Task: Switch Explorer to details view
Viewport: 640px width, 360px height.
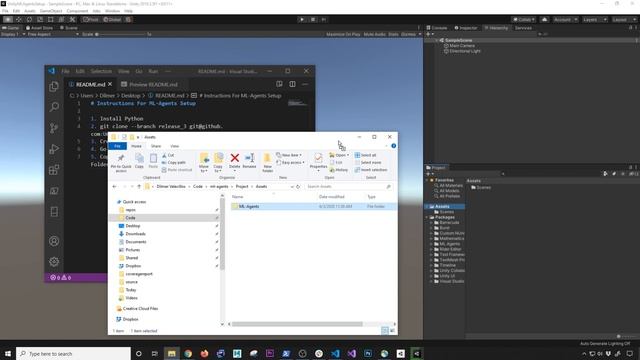Action: click(x=384, y=331)
